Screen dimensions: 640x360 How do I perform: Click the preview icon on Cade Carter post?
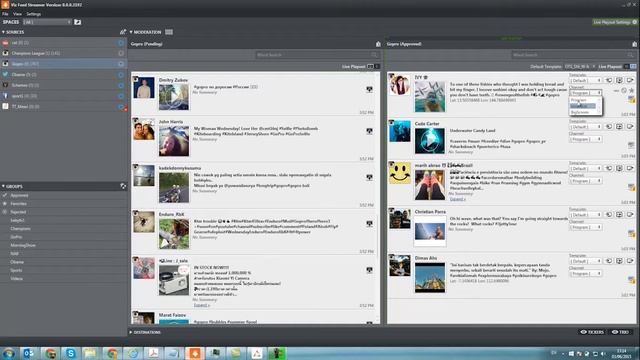click(x=620, y=127)
